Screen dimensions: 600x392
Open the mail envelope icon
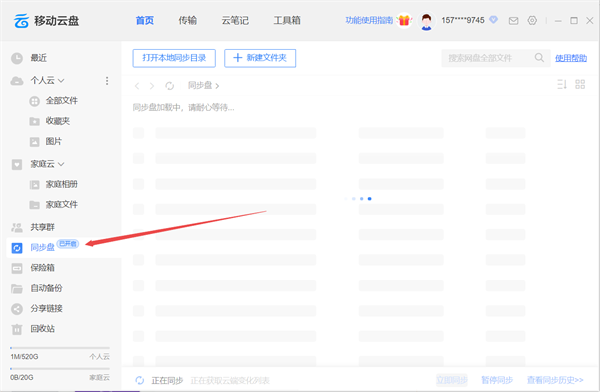point(513,21)
